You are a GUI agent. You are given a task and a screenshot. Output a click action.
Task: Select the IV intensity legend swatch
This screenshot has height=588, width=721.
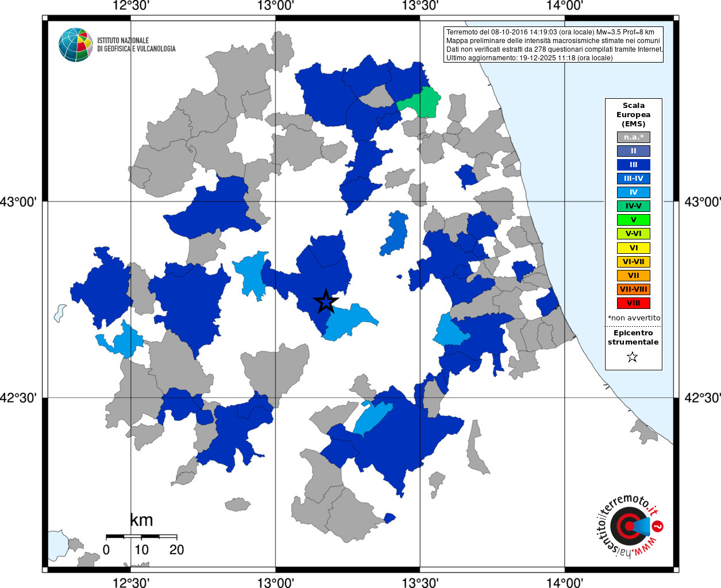click(633, 192)
